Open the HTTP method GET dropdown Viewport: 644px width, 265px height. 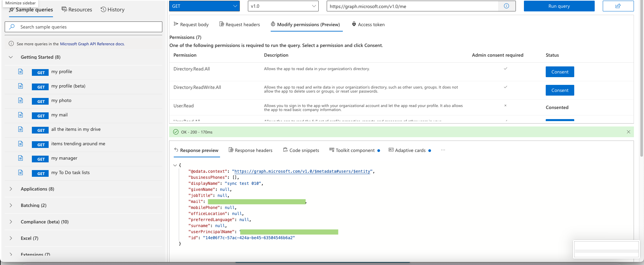pos(204,6)
